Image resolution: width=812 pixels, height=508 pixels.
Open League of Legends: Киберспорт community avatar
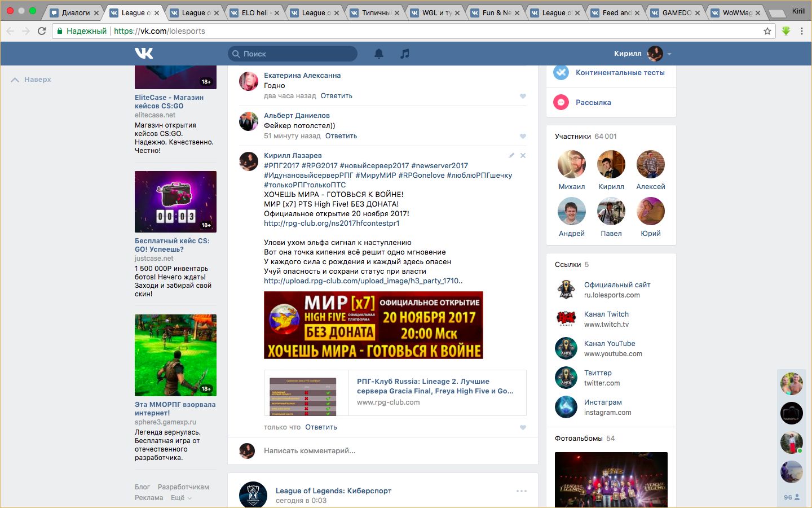point(253,495)
